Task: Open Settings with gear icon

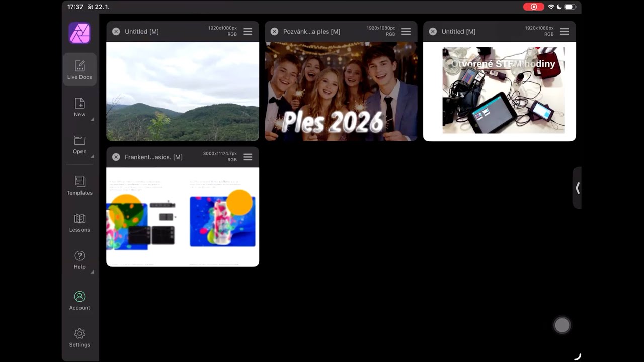Action: [x=79, y=338]
